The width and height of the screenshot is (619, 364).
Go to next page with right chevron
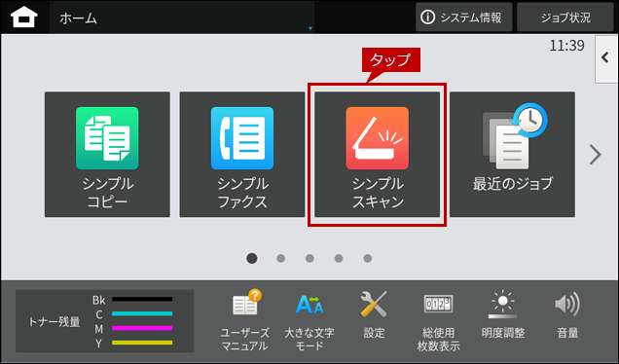[595, 155]
